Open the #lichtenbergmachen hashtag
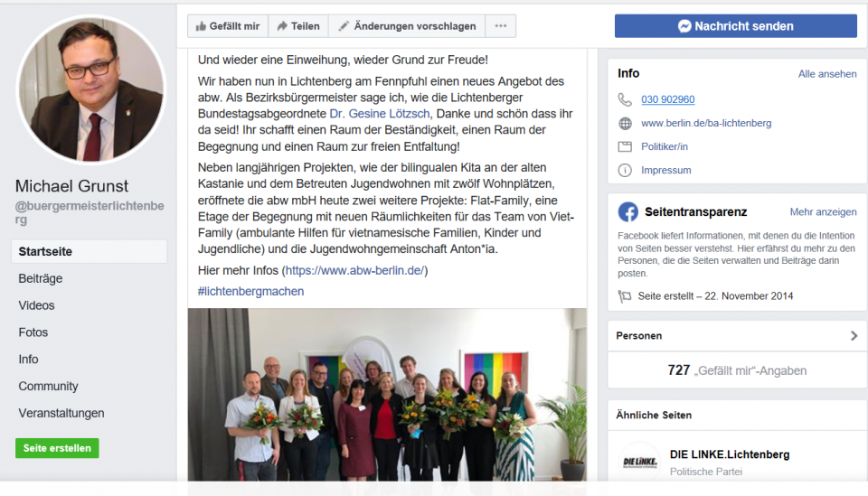868x496 pixels. [250, 292]
